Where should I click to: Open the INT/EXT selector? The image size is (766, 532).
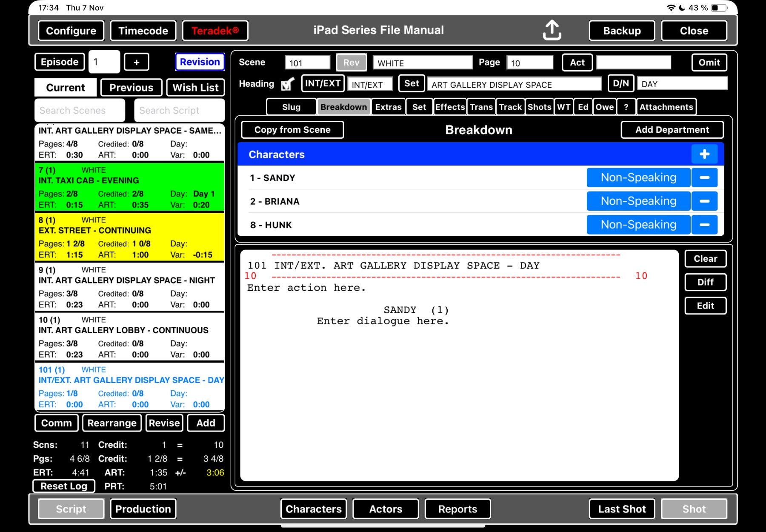(323, 83)
